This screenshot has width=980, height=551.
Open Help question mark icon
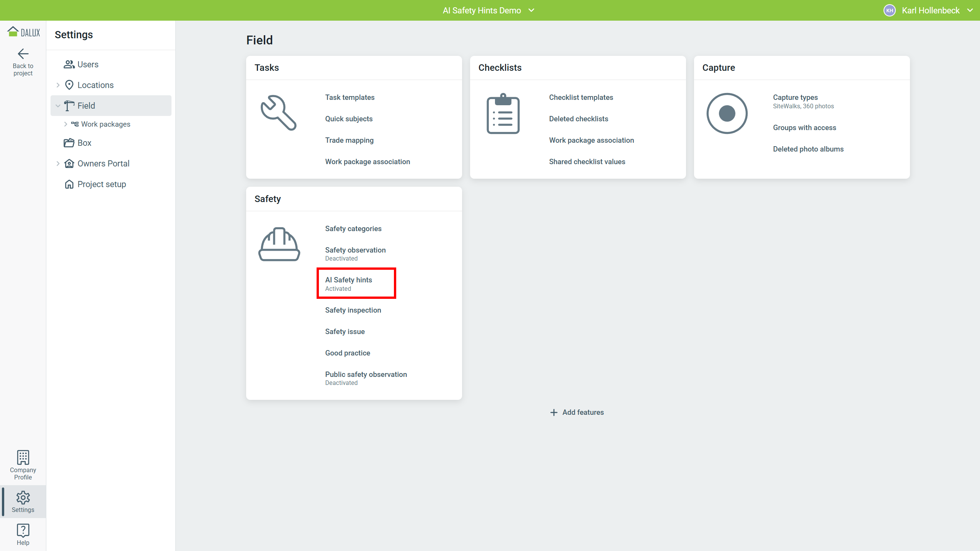[23, 531]
